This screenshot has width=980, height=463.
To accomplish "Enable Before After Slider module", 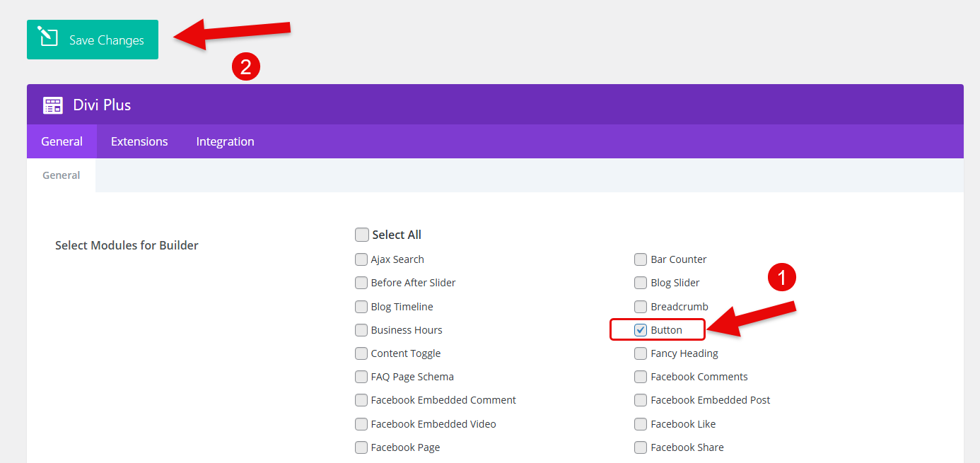I will pos(361,283).
